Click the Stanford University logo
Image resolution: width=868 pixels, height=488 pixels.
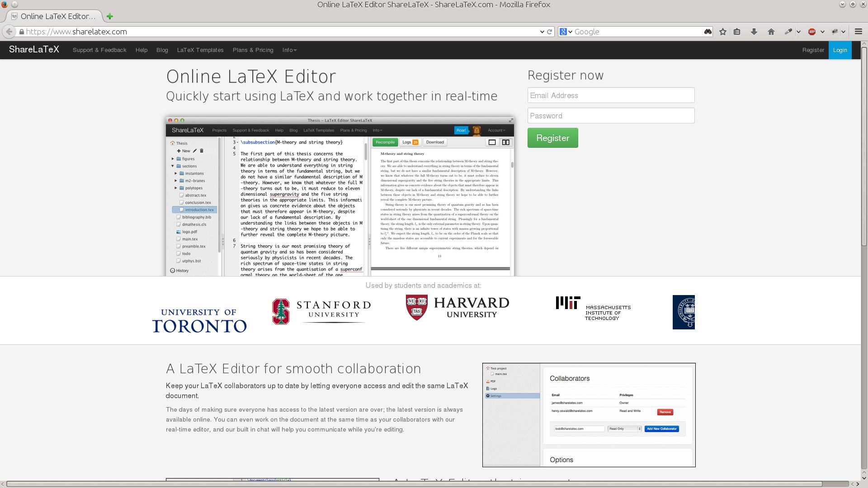click(x=321, y=311)
